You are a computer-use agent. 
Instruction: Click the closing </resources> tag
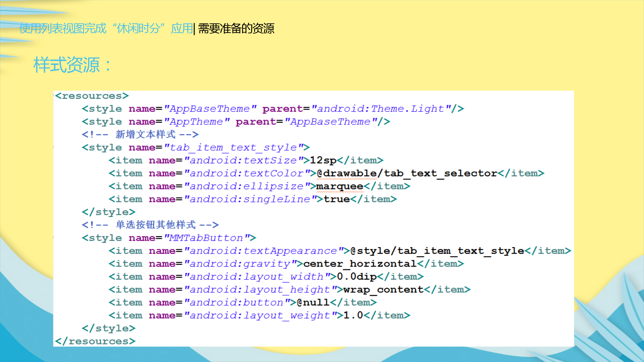(95, 341)
